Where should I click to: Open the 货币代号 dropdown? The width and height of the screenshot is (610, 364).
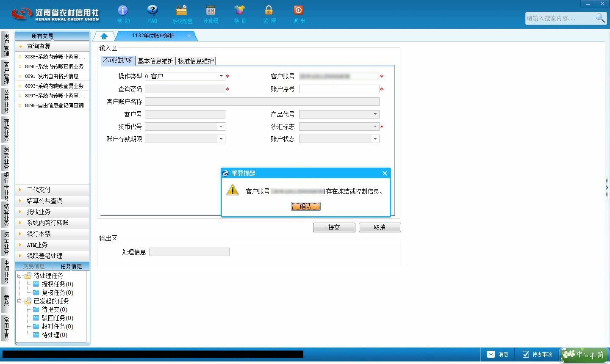point(221,126)
